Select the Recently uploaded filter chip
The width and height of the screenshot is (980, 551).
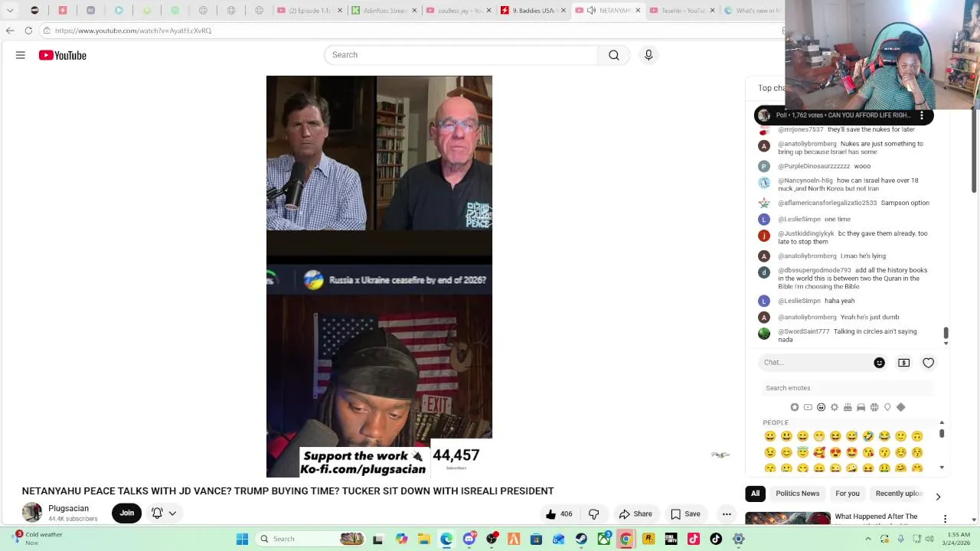click(899, 494)
